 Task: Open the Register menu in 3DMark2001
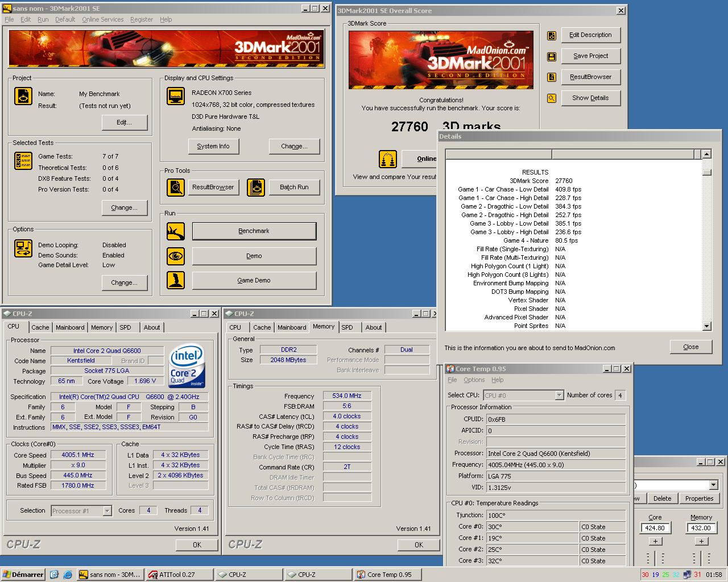[142, 19]
